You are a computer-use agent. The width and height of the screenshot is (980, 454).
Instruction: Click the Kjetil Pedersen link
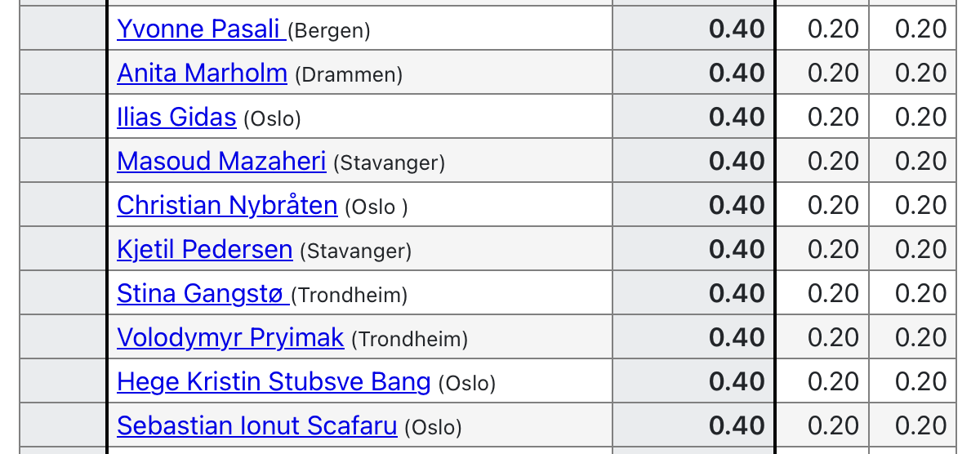pos(204,250)
